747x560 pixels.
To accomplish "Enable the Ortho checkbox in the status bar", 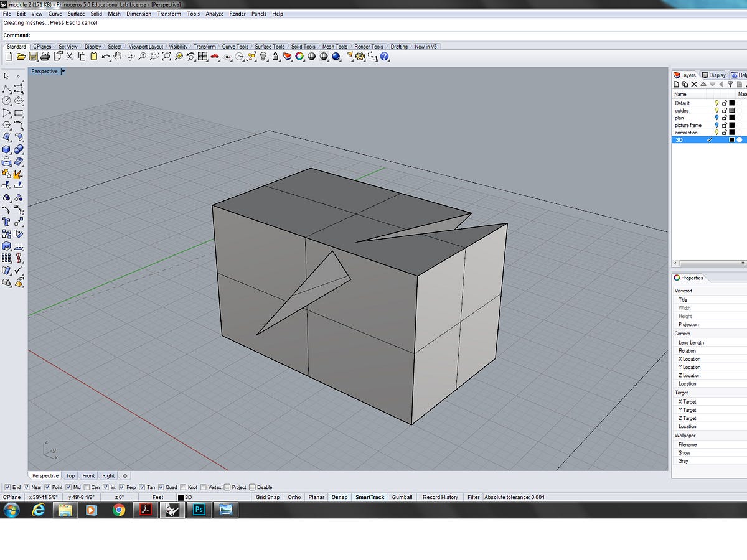I will pyautogui.click(x=294, y=497).
